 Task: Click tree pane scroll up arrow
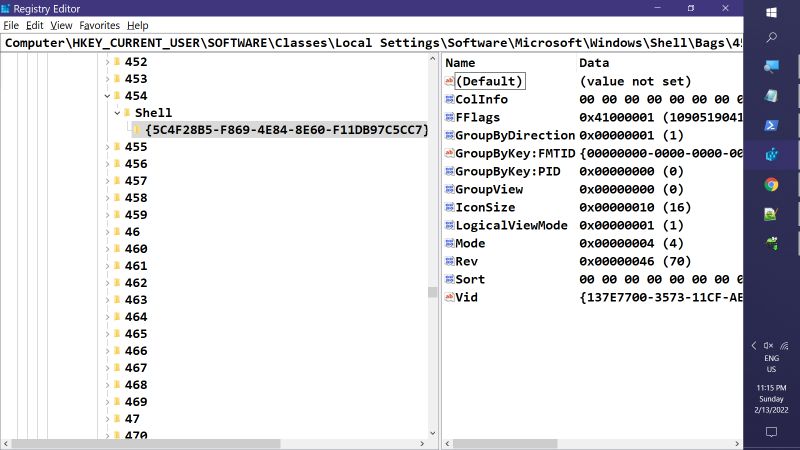click(433, 59)
